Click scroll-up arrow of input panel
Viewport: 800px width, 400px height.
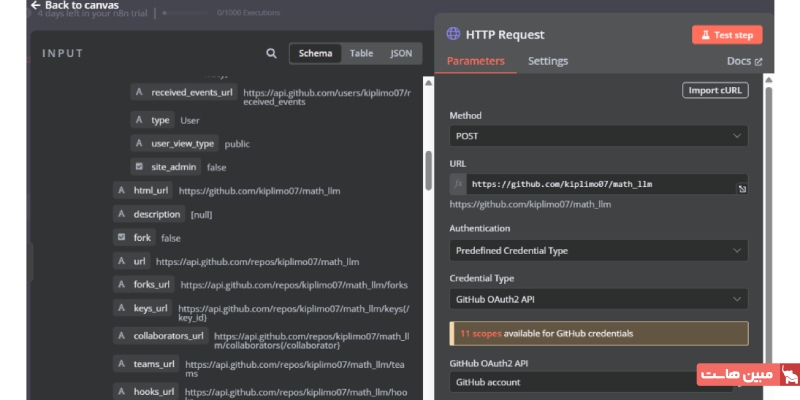[x=429, y=82]
